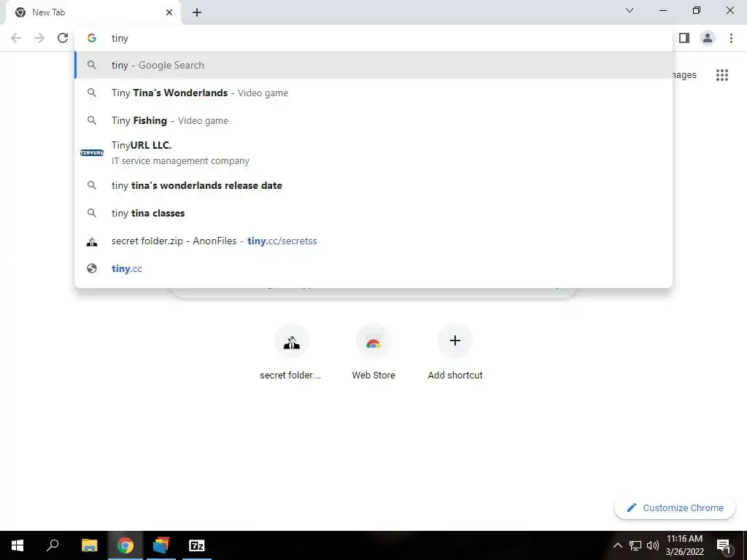This screenshot has height=560, width=747.
Task: Click the TinyURL logo icon
Action: 92,153
